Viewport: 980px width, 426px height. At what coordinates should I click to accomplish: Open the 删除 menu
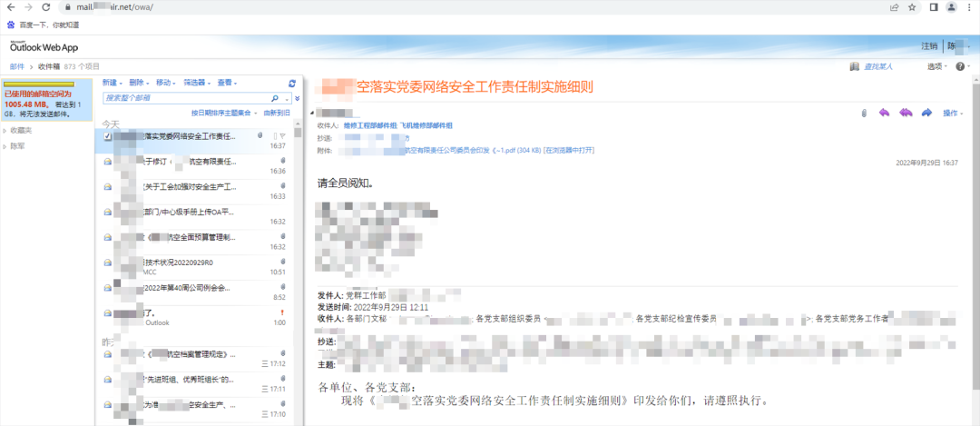click(x=139, y=83)
